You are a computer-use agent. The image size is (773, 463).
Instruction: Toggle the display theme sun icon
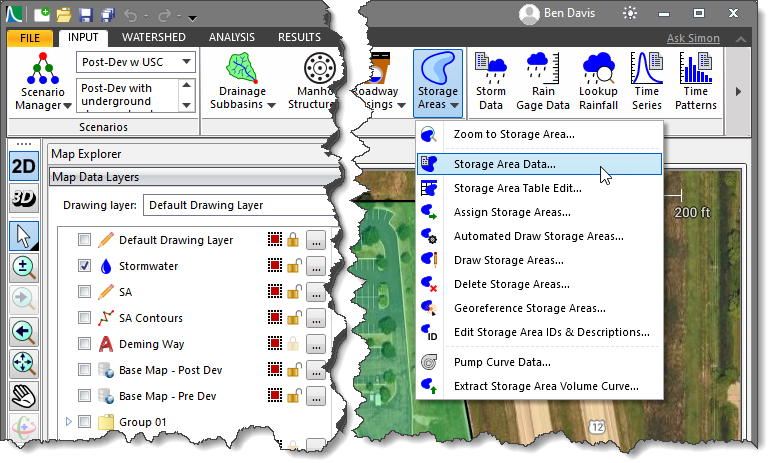pos(630,13)
